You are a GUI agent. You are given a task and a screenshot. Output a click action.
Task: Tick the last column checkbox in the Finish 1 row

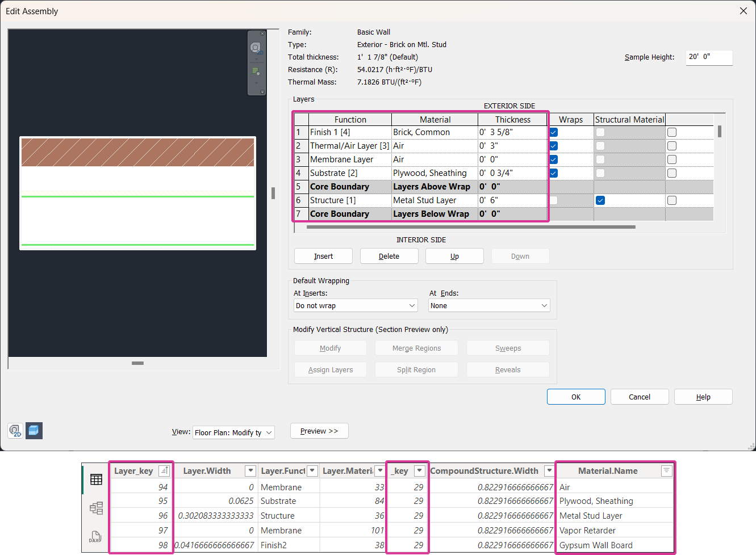point(672,132)
